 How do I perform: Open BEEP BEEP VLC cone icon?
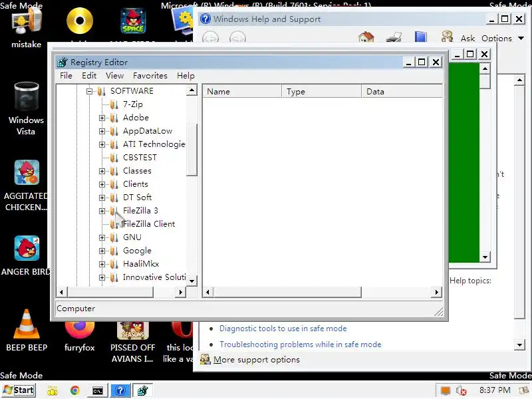coord(27,325)
